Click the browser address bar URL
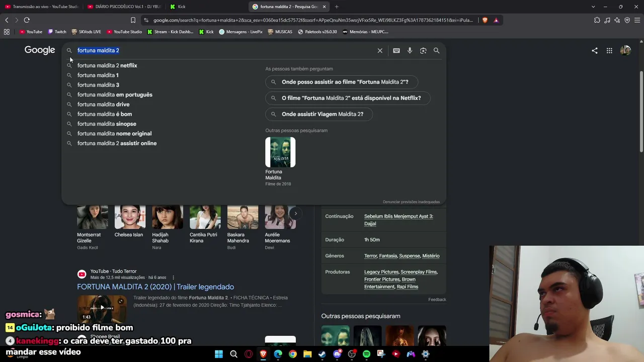The height and width of the screenshot is (362, 644). [313, 20]
